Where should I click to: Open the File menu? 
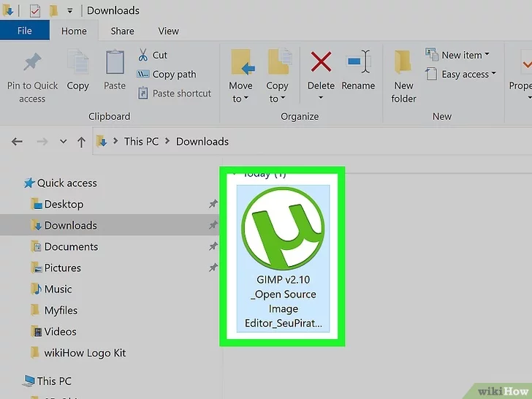click(25, 31)
